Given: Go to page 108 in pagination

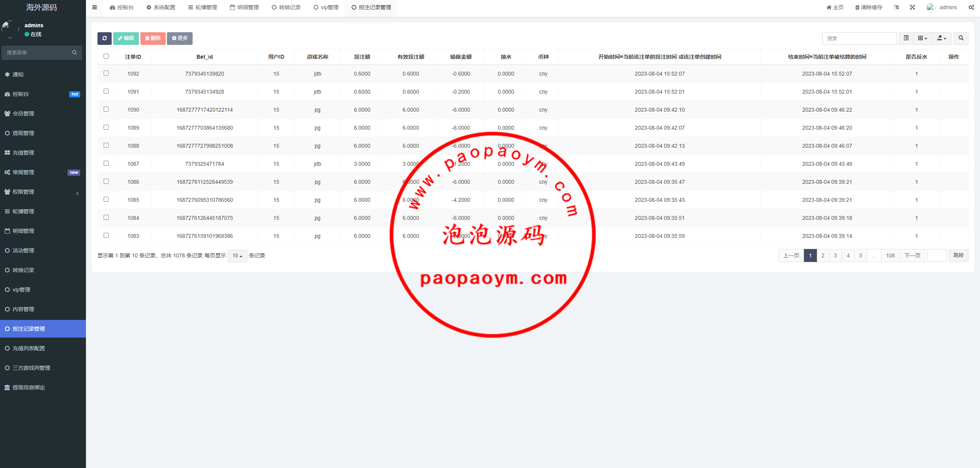Looking at the screenshot, I should pos(890,255).
